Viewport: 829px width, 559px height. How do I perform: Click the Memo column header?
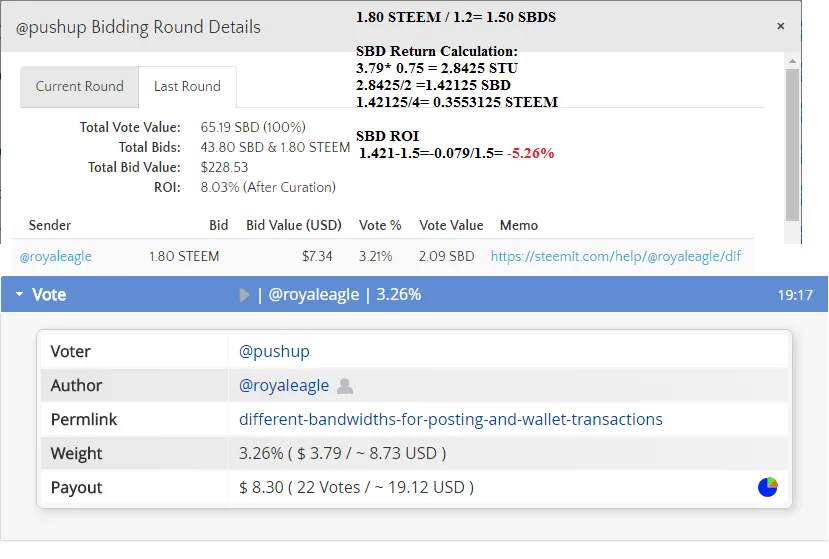coord(519,225)
